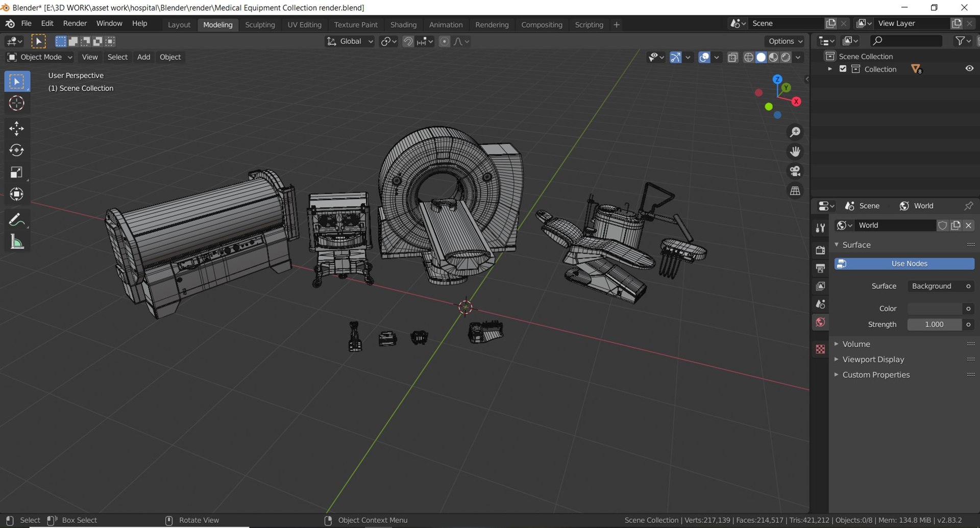The height and width of the screenshot is (528, 980).
Task: Choose the Scale tool
Action: tap(16, 172)
